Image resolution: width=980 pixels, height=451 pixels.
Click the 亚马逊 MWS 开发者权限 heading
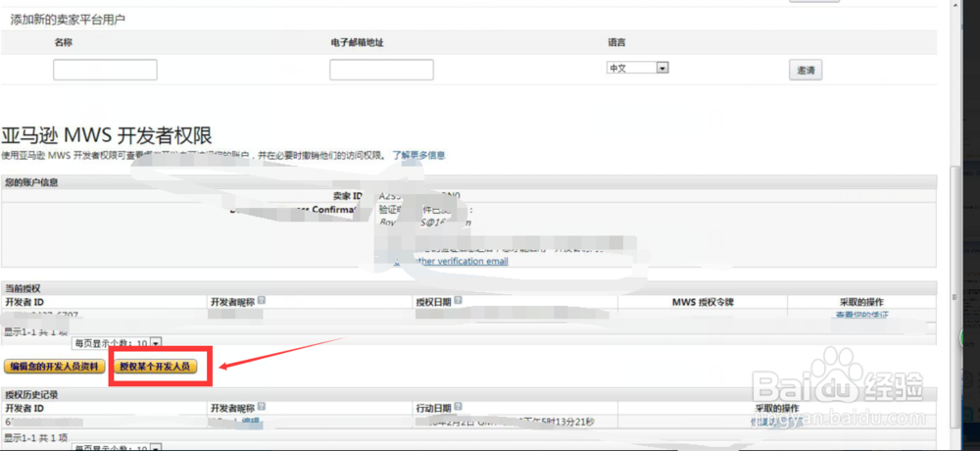tap(107, 135)
